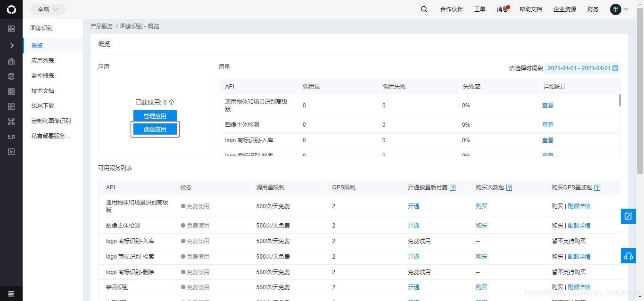The image size is (644, 301).
Task: Click the database cylinder icon in sidebar
Action: point(11,76)
